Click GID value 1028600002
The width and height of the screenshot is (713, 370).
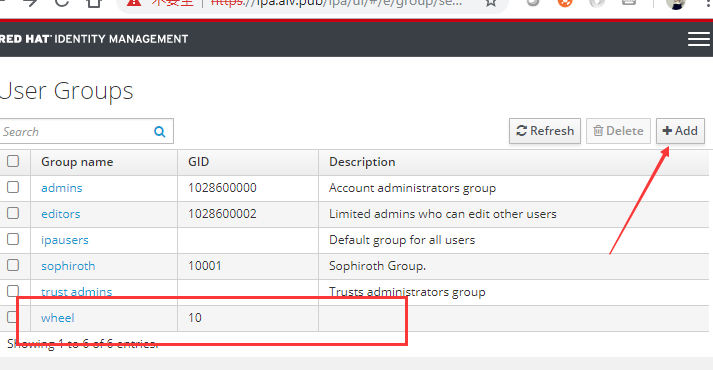[222, 214]
